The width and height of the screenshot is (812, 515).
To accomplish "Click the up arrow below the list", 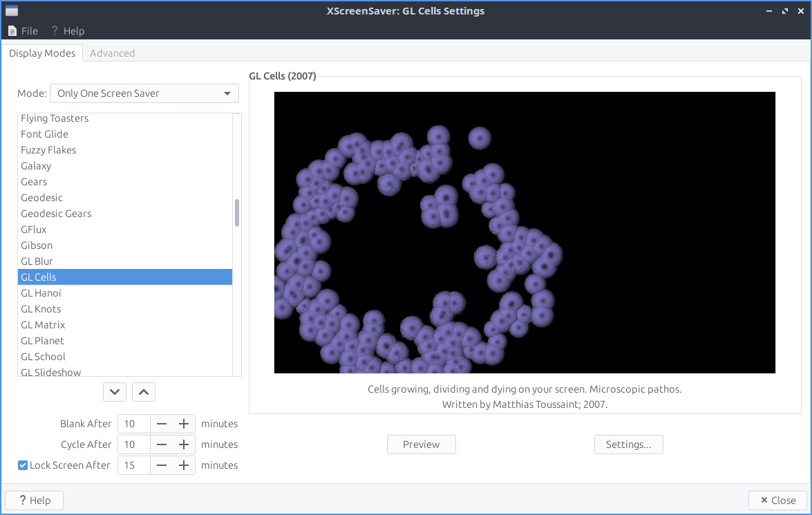I will click(x=144, y=392).
